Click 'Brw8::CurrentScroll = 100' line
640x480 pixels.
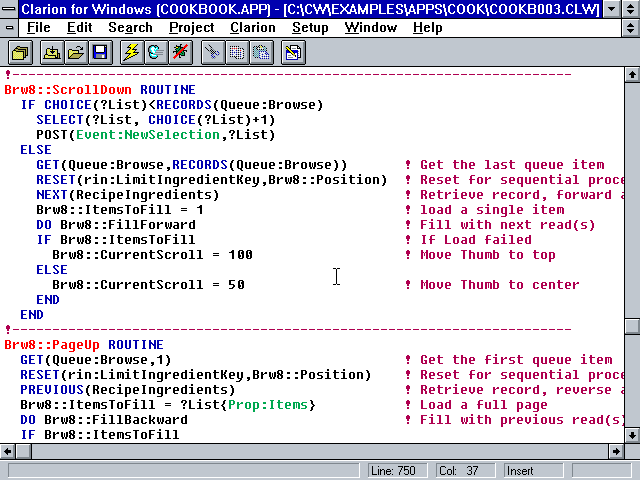[x=152, y=255]
